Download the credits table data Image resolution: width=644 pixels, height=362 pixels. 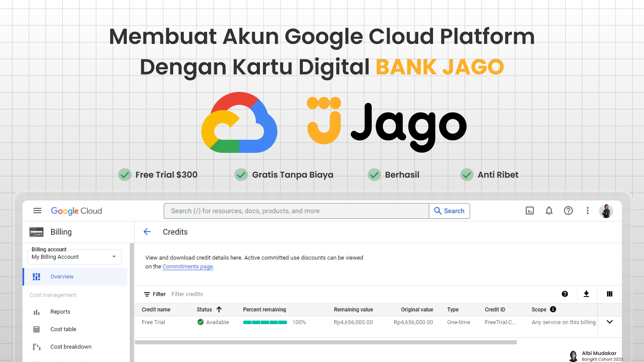586,294
